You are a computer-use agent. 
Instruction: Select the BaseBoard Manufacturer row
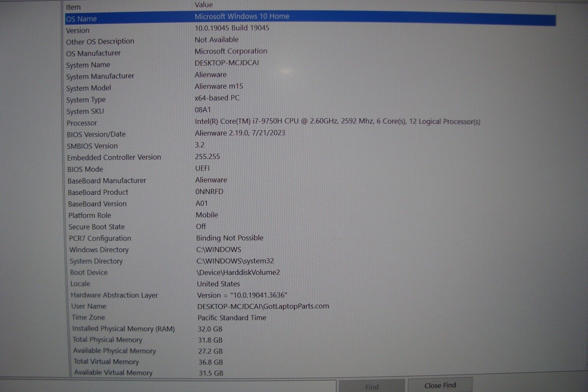(x=310, y=180)
